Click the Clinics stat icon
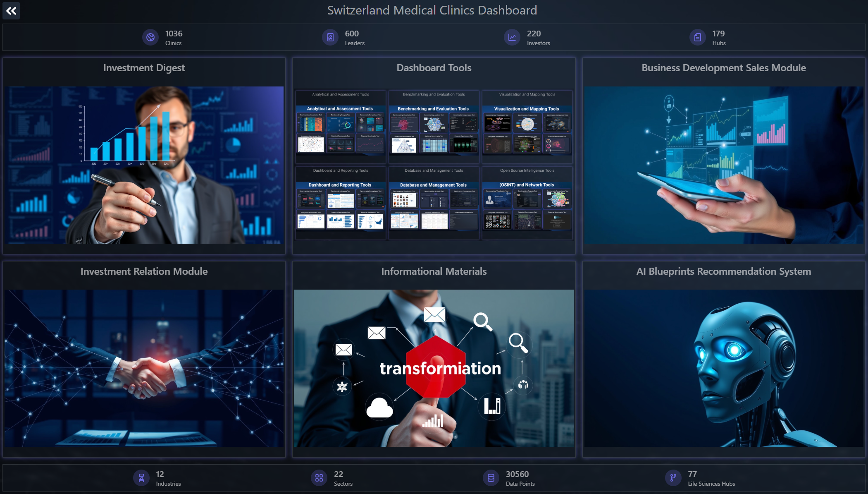Screen dimensions: 868x494 [150, 37]
